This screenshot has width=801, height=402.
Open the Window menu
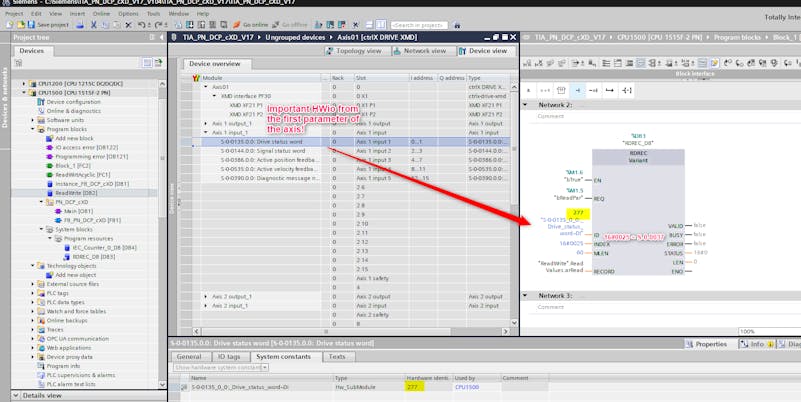[x=179, y=14]
